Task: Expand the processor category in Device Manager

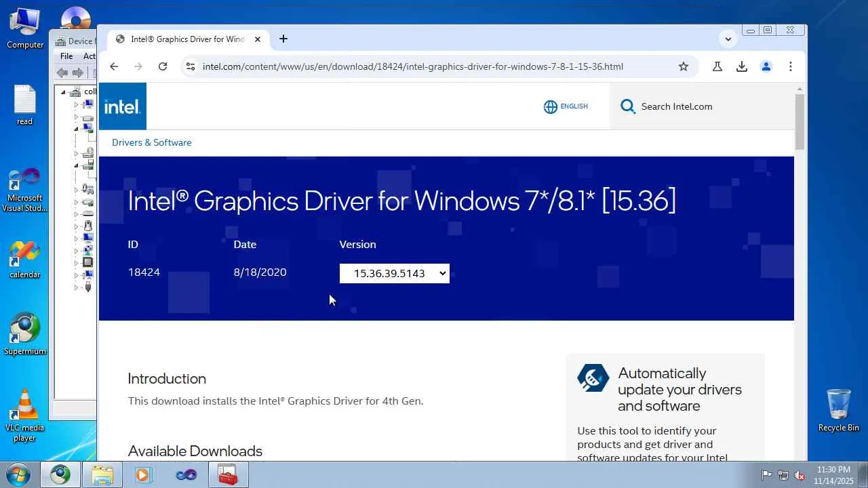Action: (76, 262)
